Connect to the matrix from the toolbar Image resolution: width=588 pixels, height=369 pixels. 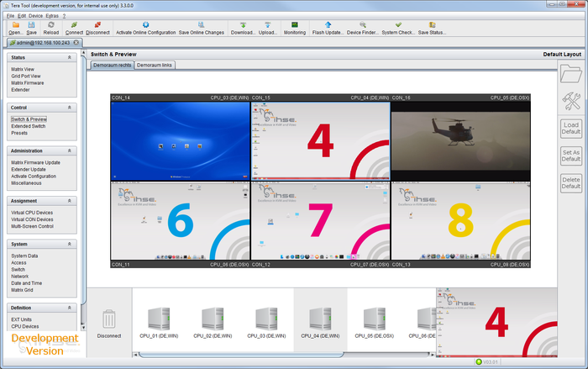[x=74, y=28]
